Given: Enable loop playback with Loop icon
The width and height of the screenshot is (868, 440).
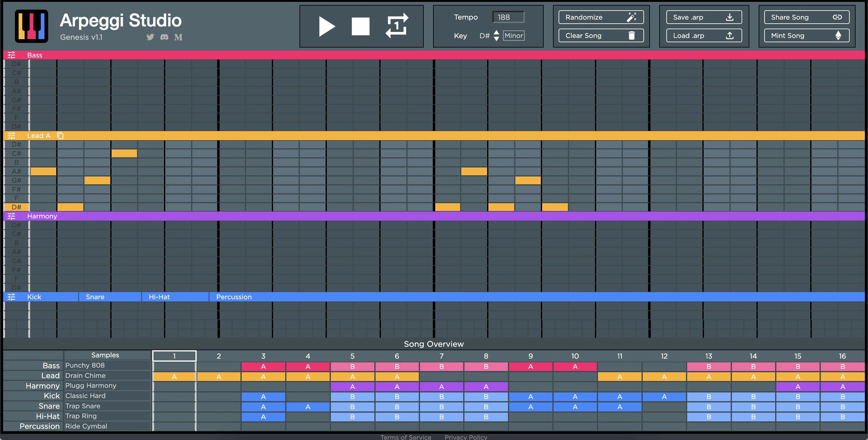Looking at the screenshot, I should 398,26.
